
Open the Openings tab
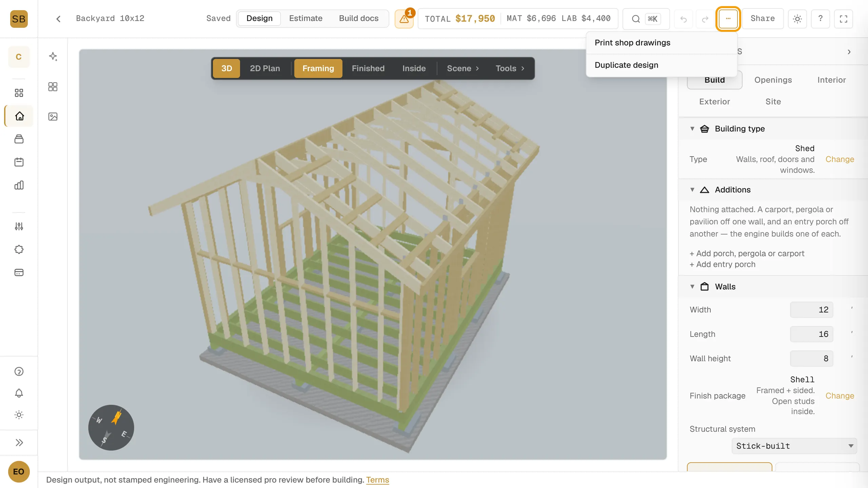[x=773, y=80]
